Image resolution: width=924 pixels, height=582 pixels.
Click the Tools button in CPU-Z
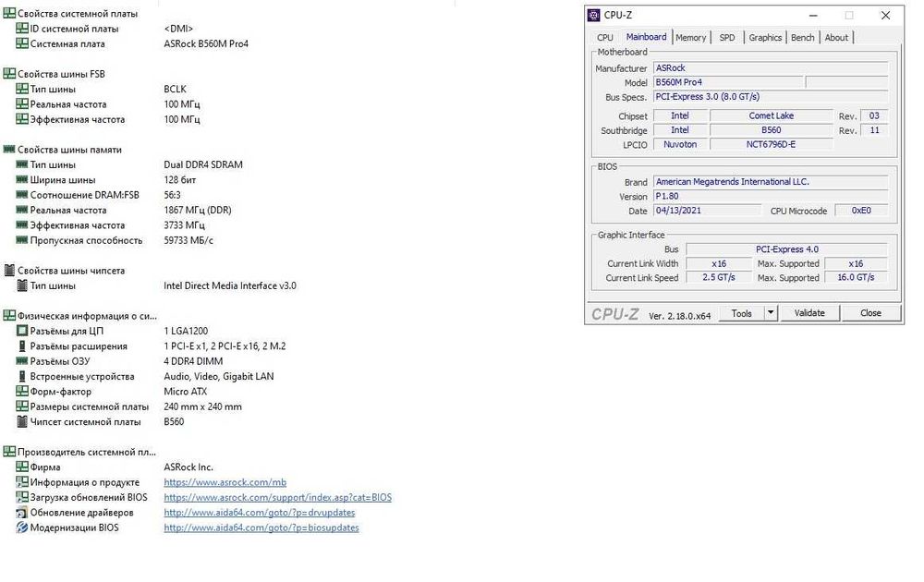pyautogui.click(x=741, y=313)
